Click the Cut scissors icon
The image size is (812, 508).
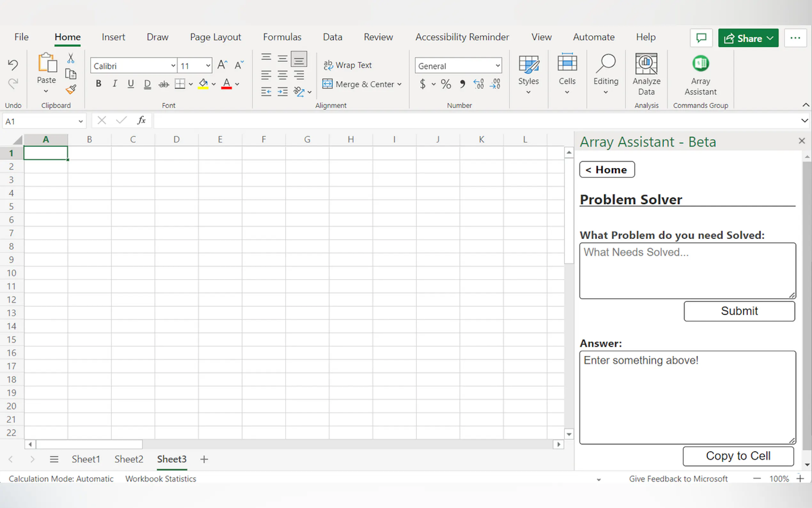71,59
